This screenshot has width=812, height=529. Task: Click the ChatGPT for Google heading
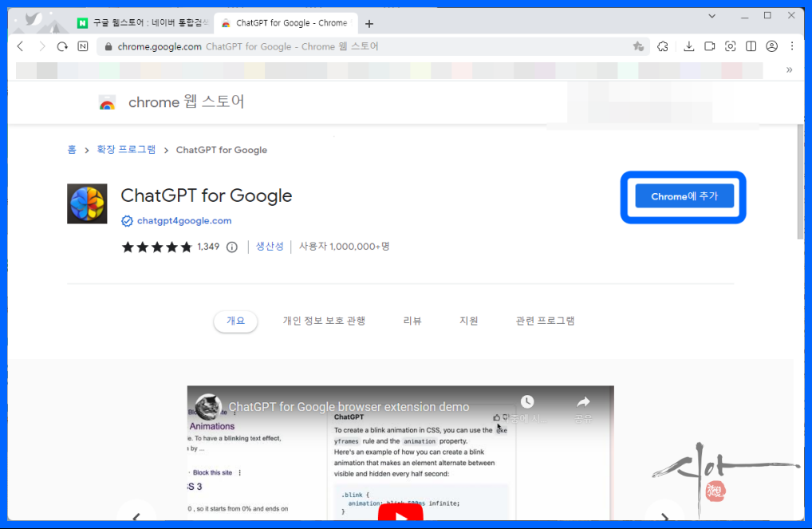point(206,195)
